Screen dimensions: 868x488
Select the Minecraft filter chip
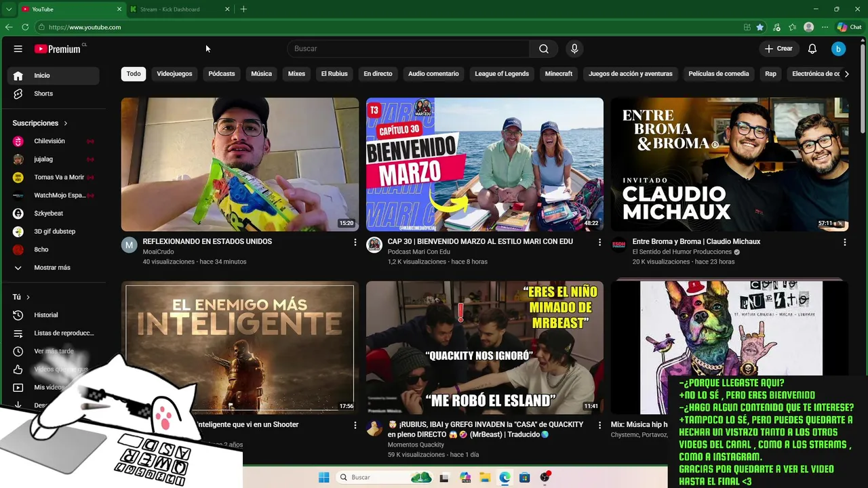(x=559, y=74)
